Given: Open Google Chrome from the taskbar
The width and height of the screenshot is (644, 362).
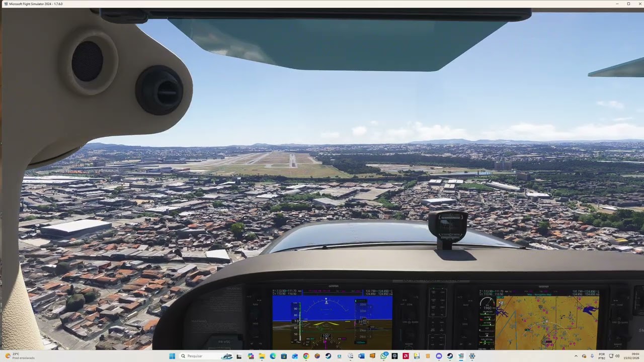Looking at the screenshot, I should click(x=306, y=356).
